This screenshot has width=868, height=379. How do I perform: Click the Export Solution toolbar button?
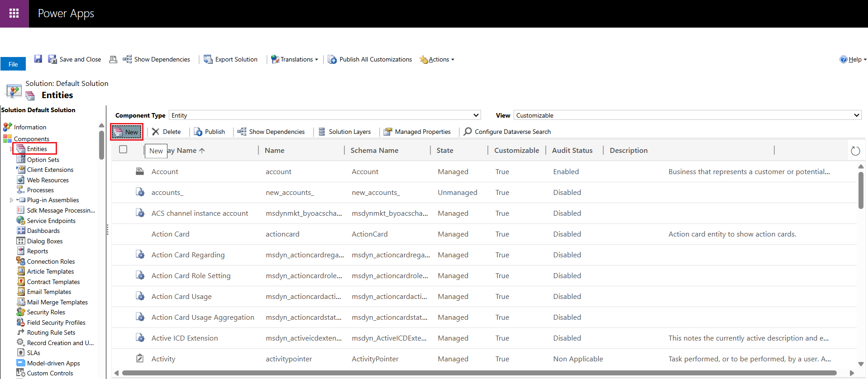coord(231,59)
